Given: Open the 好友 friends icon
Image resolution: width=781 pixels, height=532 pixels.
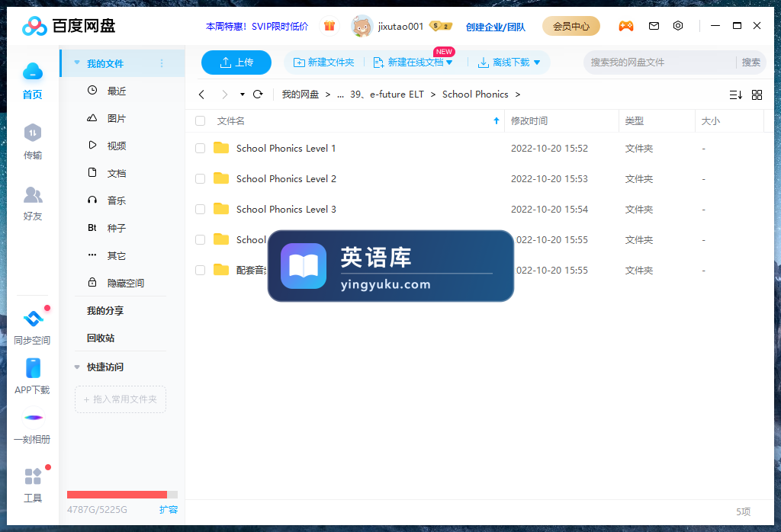Looking at the screenshot, I should point(32,194).
